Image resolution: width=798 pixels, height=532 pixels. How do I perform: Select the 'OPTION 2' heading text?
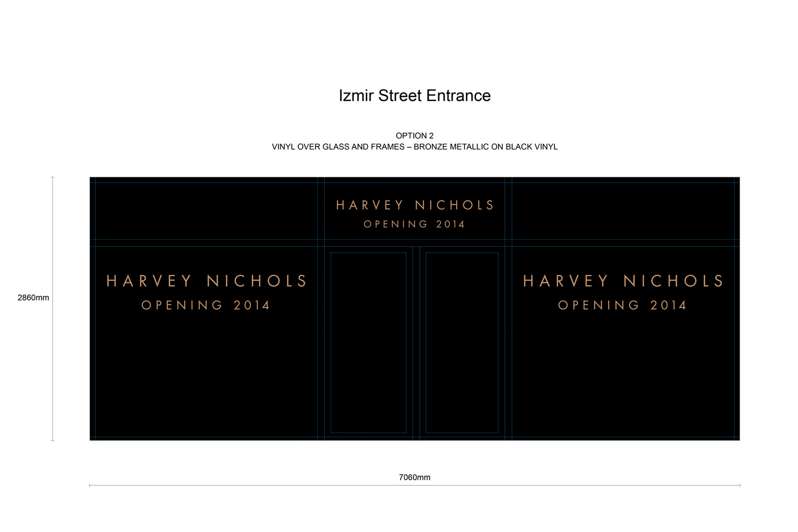(x=414, y=136)
